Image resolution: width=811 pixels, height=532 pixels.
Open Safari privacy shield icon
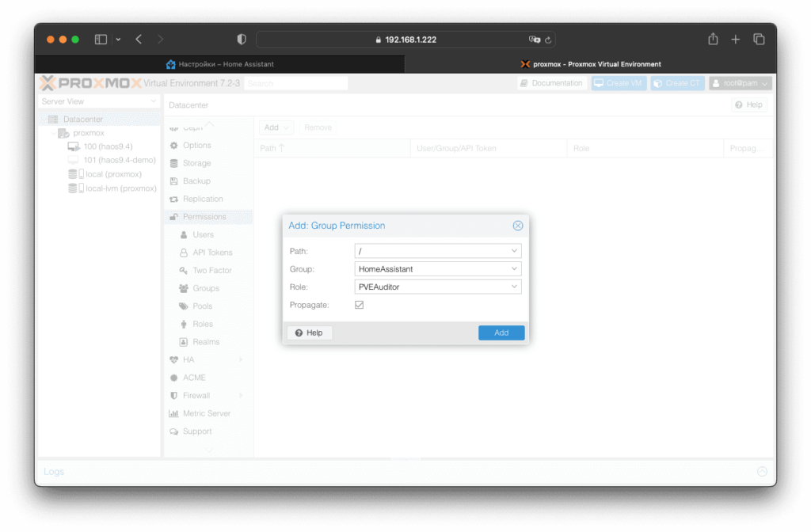[242, 40]
